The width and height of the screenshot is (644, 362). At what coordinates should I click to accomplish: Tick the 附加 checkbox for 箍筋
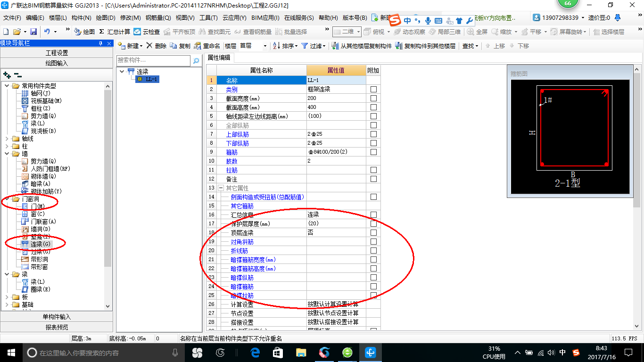[x=373, y=152]
